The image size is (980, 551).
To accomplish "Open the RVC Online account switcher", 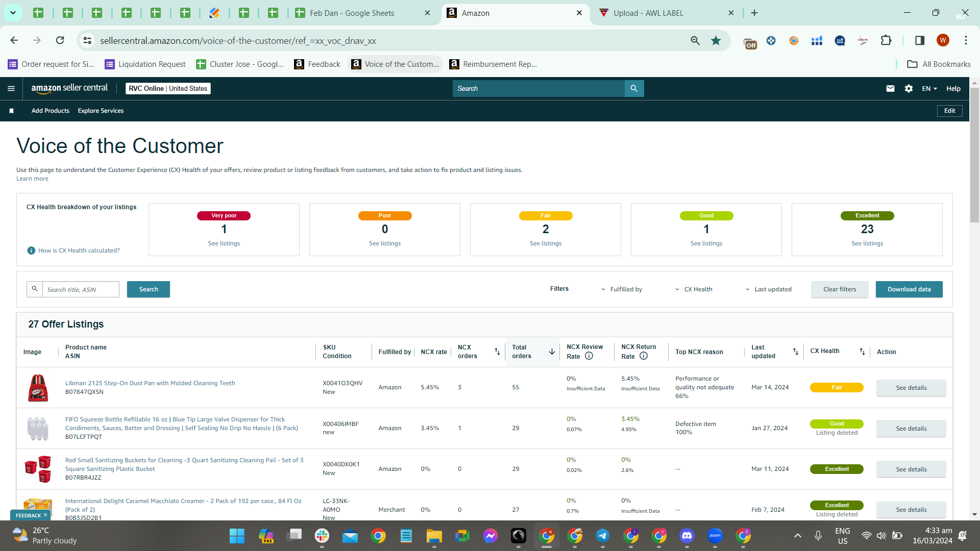I will click(168, 88).
